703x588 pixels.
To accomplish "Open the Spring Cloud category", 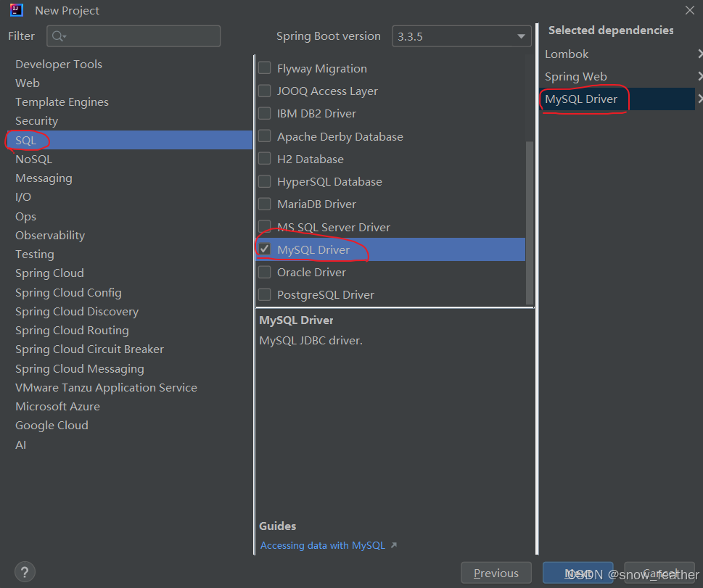I will (x=50, y=273).
